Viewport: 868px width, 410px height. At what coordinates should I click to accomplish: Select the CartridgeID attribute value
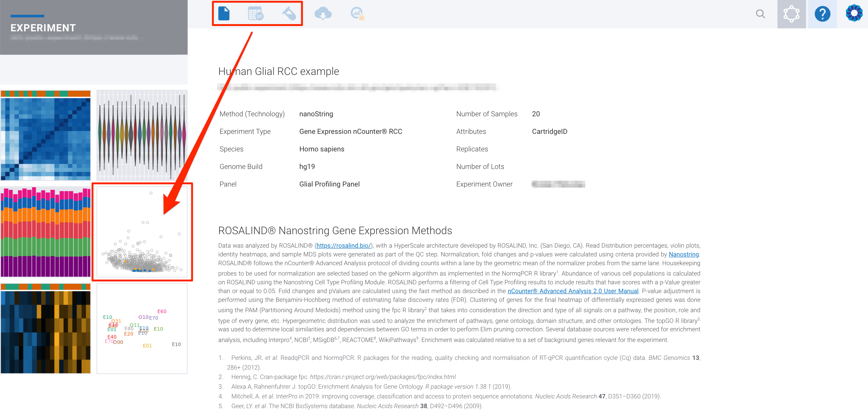550,132
